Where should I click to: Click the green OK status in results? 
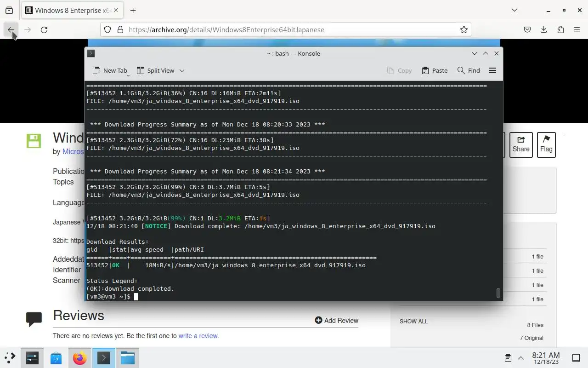(x=115, y=265)
